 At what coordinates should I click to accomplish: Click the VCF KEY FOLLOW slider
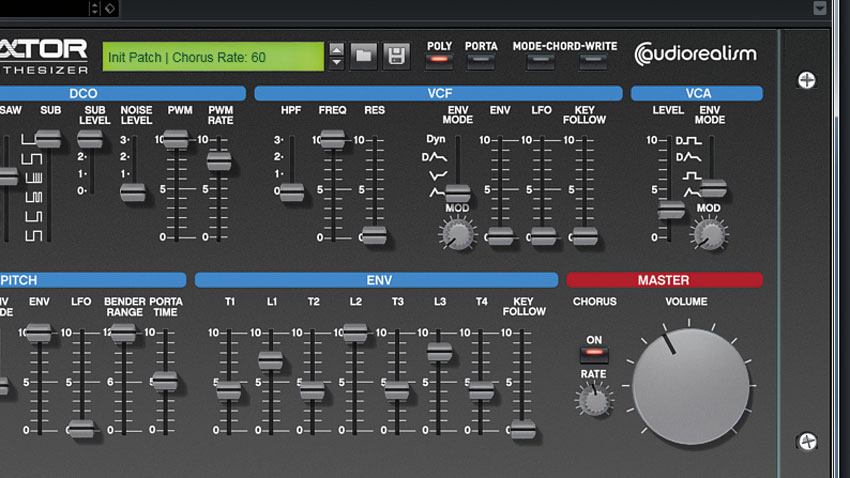[585, 236]
